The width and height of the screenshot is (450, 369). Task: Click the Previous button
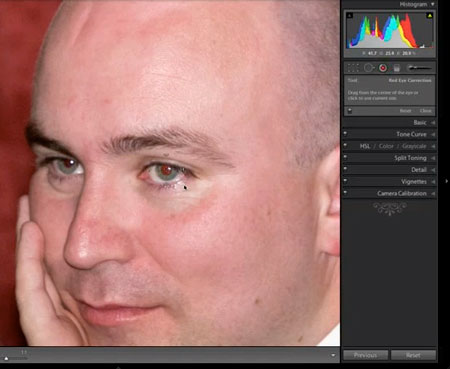[365, 355]
